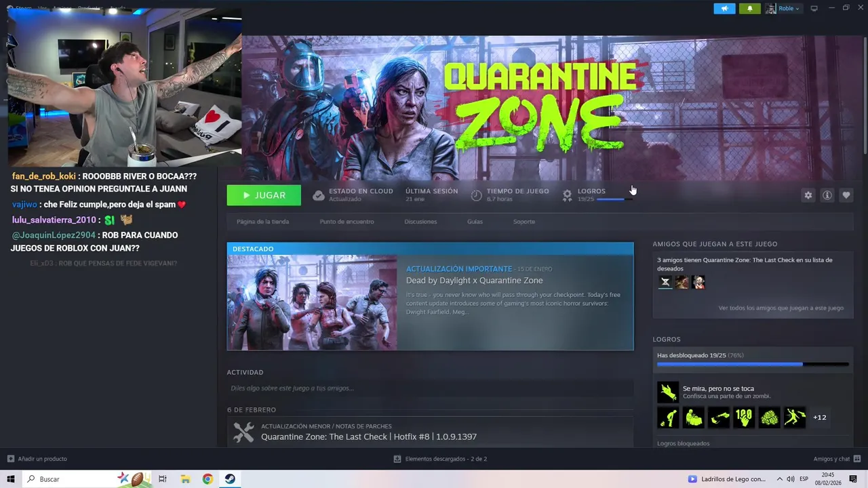This screenshot has height=488, width=868.
Task: Open the Windows notification center icon
Action: coord(854,479)
